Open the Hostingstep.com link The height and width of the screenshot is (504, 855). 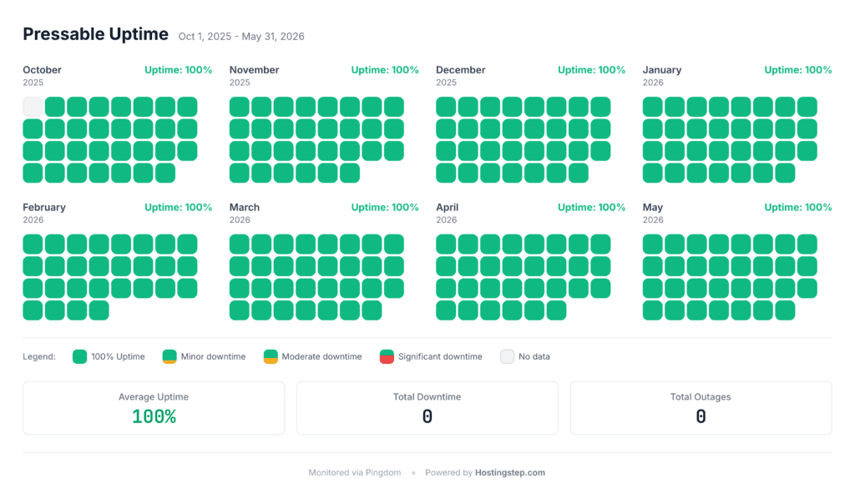[510, 472]
